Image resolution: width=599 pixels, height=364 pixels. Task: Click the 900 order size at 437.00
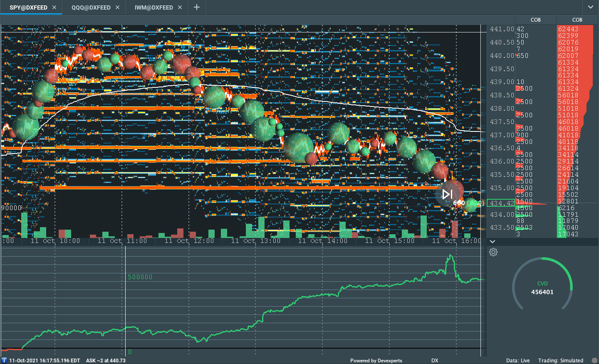[x=522, y=135]
